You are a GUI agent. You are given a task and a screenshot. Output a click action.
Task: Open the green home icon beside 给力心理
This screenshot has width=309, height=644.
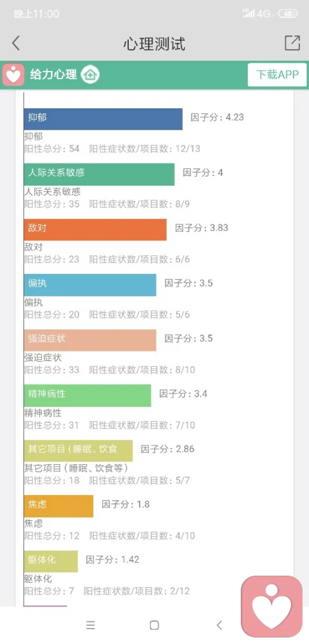point(90,75)
